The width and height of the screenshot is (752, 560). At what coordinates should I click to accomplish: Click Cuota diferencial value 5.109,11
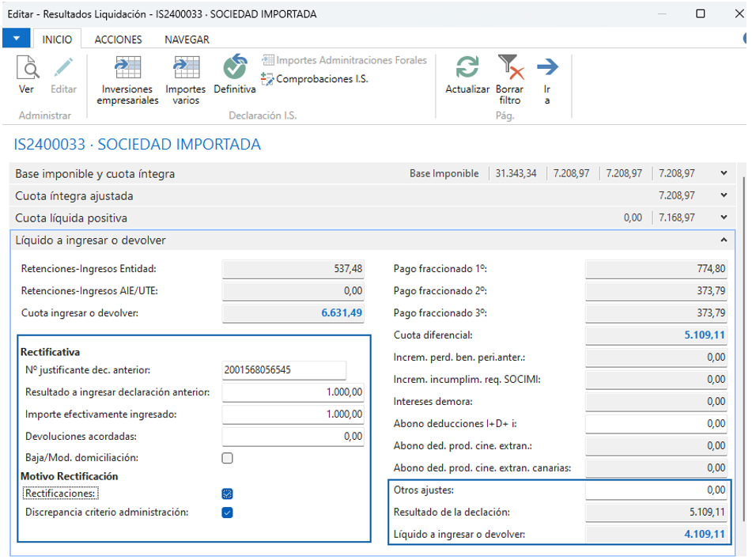(x=656, y=335)
